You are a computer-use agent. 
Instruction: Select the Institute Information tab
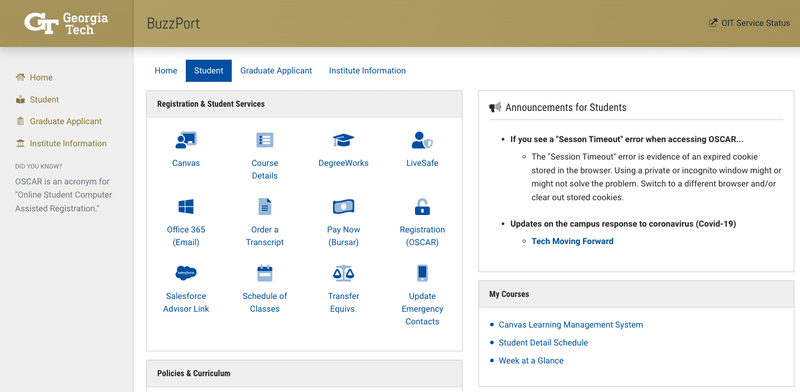pyautogui.click(x=367, y=70)
